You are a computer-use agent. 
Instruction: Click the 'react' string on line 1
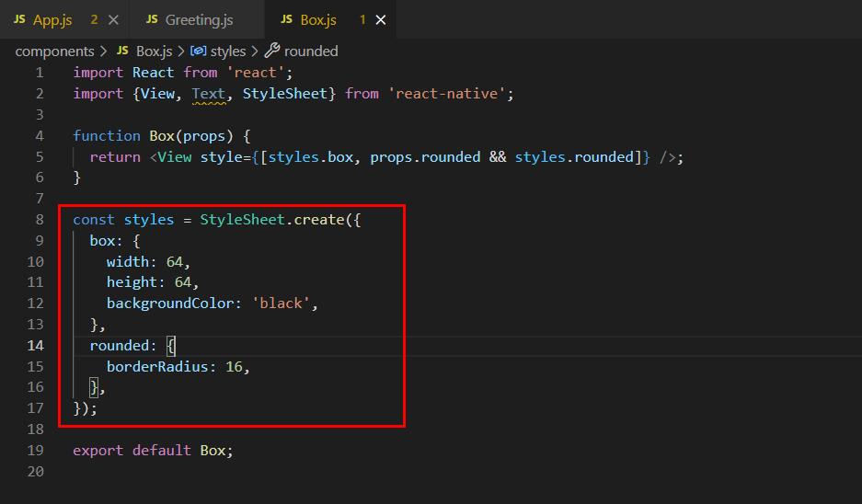pyautogui.click(x=255, y=73)
